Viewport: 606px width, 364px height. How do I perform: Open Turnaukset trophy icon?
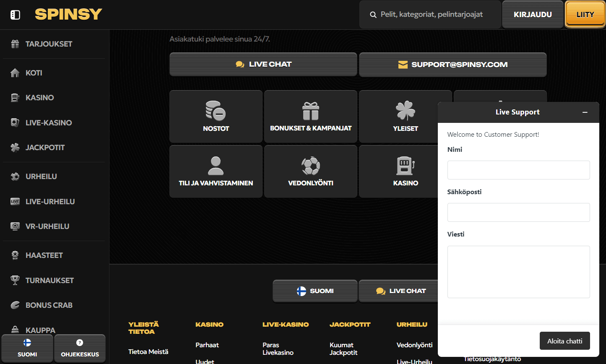15,281
